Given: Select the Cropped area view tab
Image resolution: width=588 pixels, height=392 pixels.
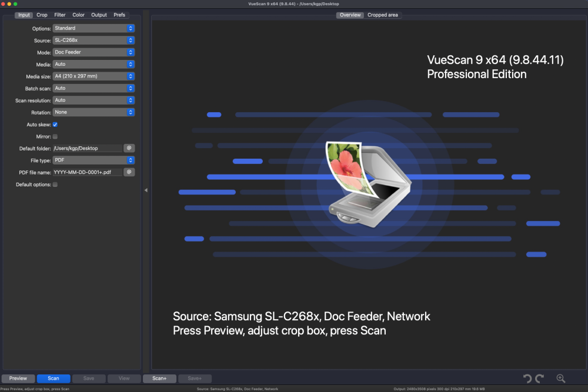Looking at the screenshot, I should 383,15.
